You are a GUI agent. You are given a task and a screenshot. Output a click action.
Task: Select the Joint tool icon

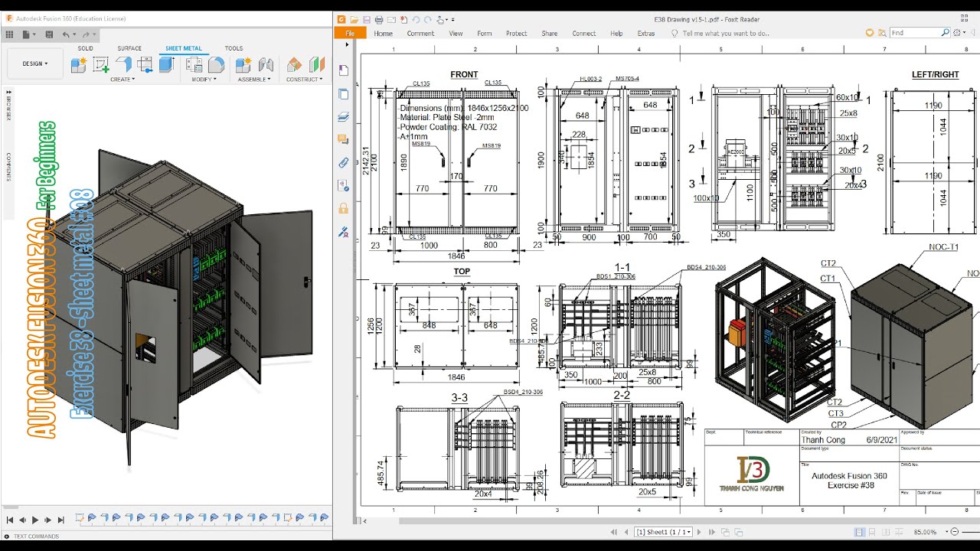tap(266, 65)
